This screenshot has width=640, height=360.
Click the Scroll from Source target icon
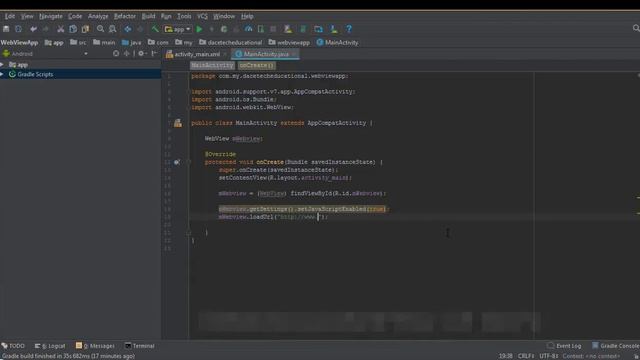(116, 53)
